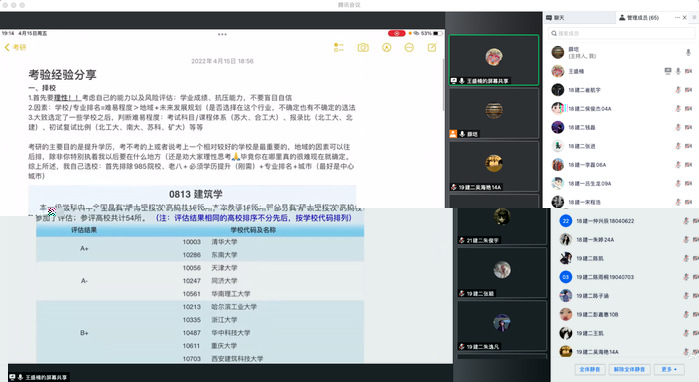Unmute 18建二钱磊 microphone
Viewport: 699px width, 382px height.
pyautogui.click(x=678, y=127)
